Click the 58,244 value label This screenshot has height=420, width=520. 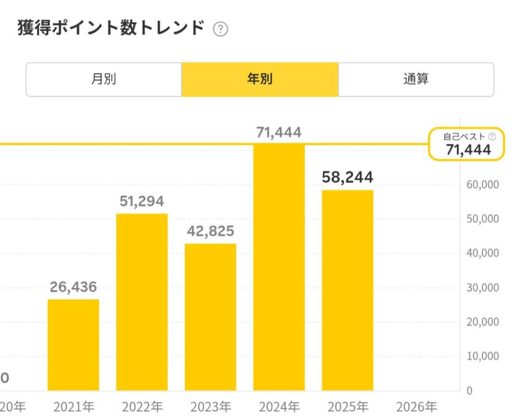coord(347,177)
